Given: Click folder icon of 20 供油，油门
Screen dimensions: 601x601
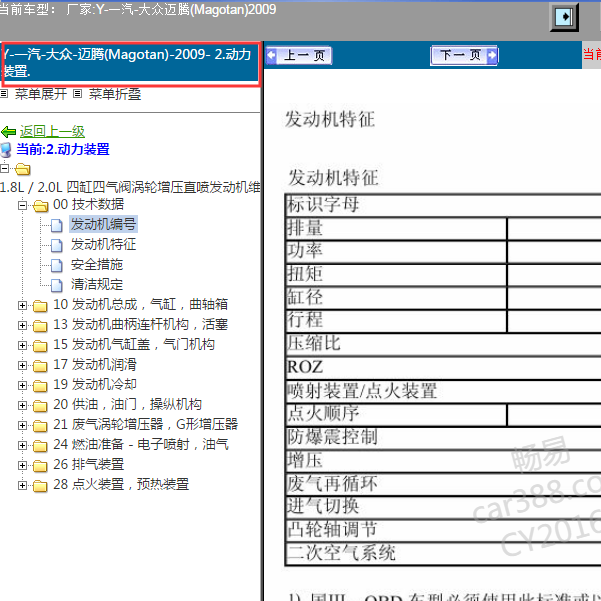Looking at the screenshot, I should click(x=40, y=406).
